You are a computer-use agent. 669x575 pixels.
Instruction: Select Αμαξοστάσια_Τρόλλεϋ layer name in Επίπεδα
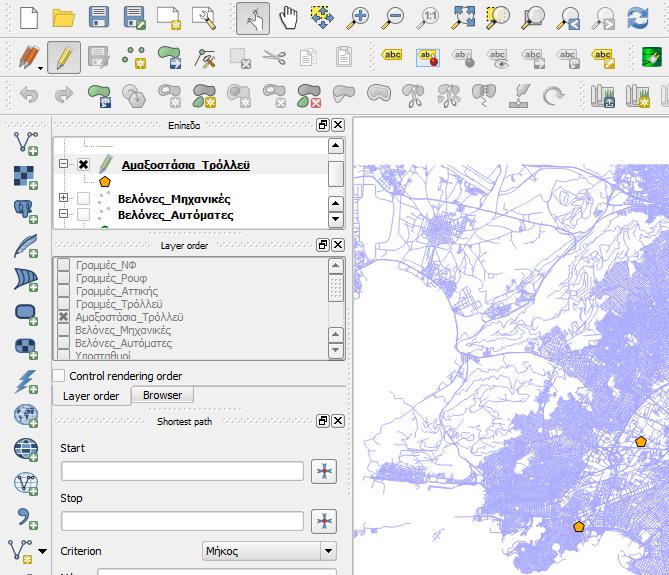(186, 165)
